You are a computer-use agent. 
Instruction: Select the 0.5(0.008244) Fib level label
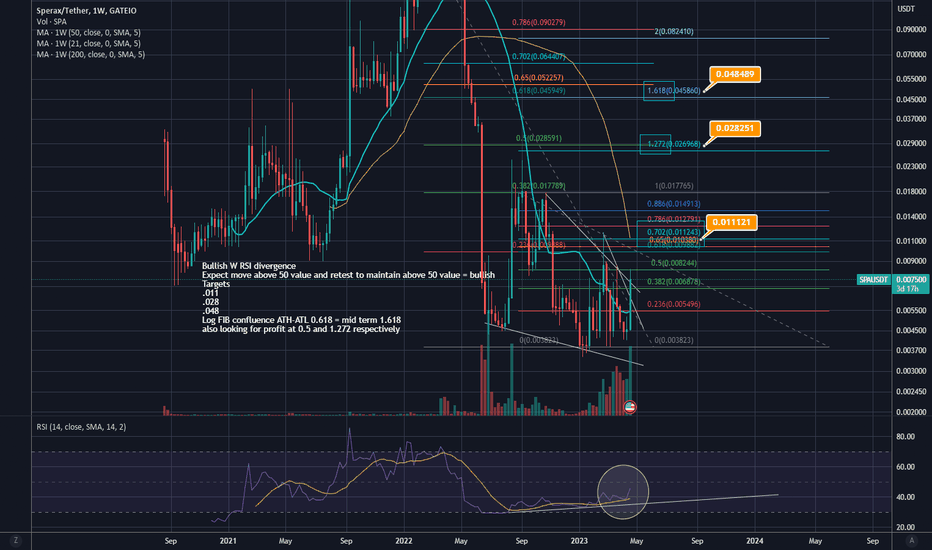tap(673, 263)
